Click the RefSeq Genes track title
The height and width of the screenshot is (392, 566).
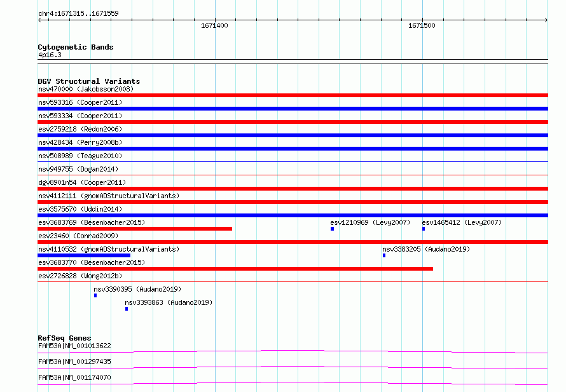click(64, 338)
